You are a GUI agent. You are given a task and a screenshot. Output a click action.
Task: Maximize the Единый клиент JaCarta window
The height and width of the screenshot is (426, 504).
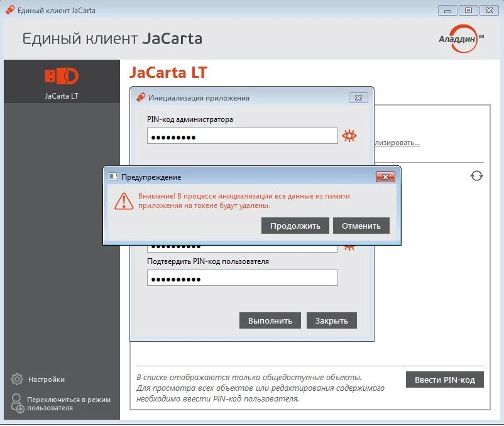[x=468, y=11]
